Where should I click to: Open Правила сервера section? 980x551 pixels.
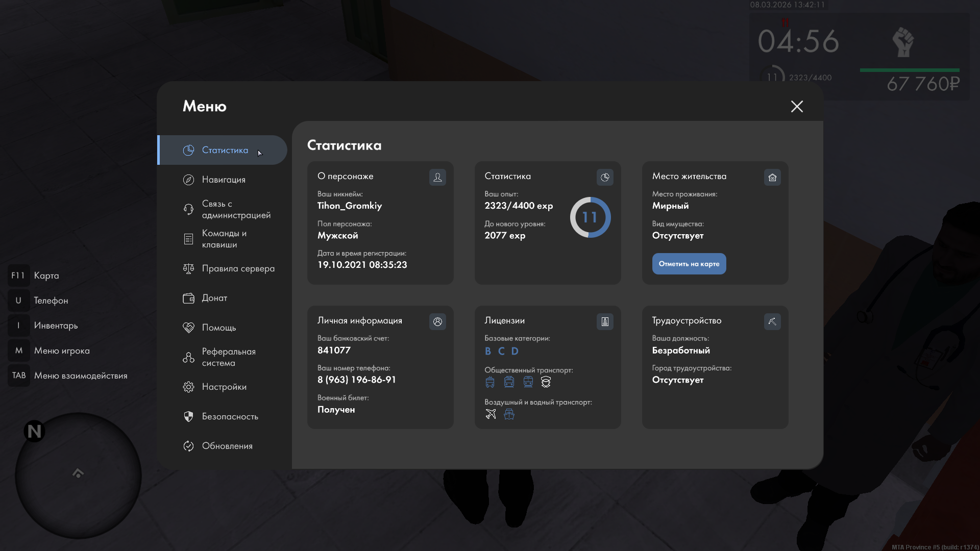pos(238,268)
